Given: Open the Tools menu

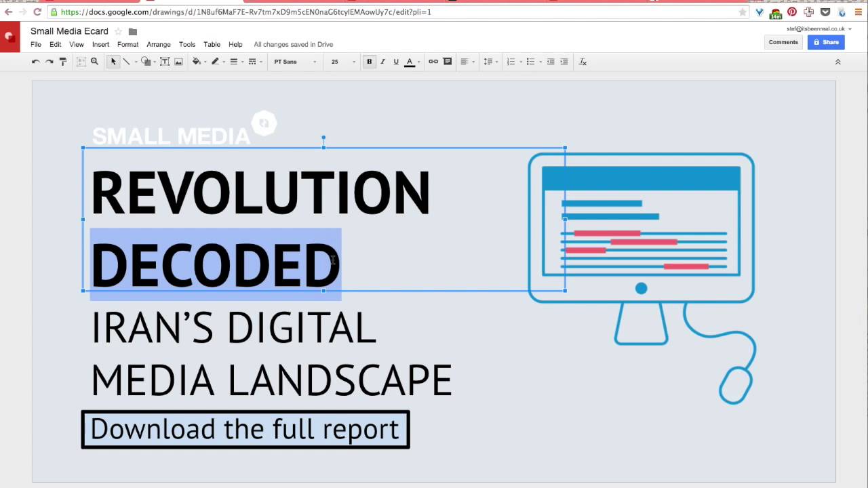Looking at the screenshot, I should click(187, 44).
